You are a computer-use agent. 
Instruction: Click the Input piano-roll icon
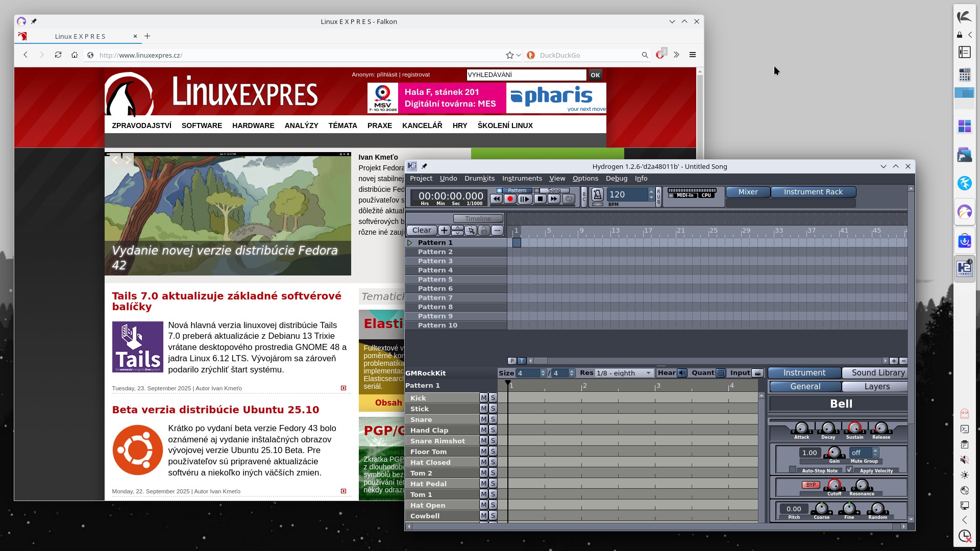(758, 373)
